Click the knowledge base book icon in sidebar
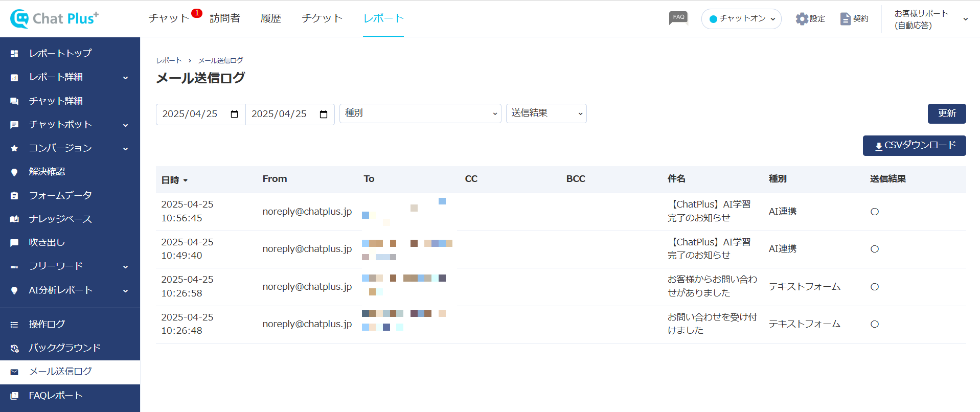 point(14,219)
